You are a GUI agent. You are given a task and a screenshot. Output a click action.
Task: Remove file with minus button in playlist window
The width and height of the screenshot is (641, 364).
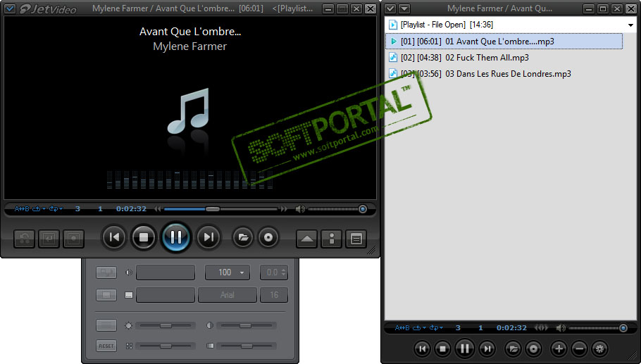[x=579, y=349]
